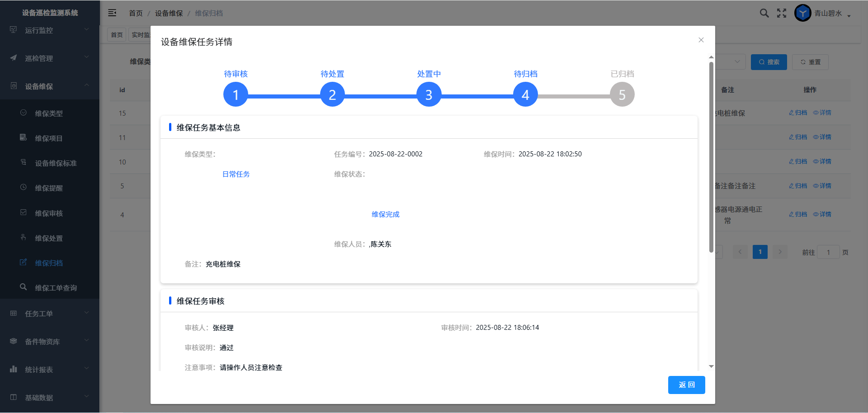
Task: Expand the 运行监控 sidebar menu
Action: pos(50,30)
